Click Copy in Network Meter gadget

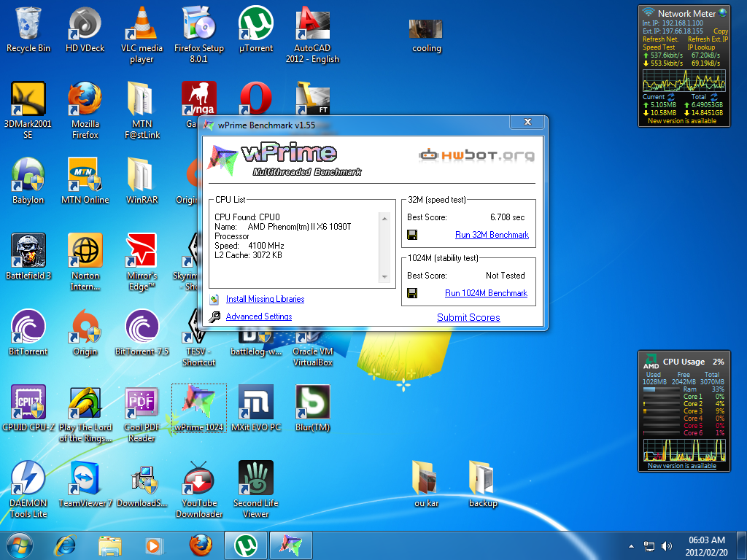(x=720, y=31)
